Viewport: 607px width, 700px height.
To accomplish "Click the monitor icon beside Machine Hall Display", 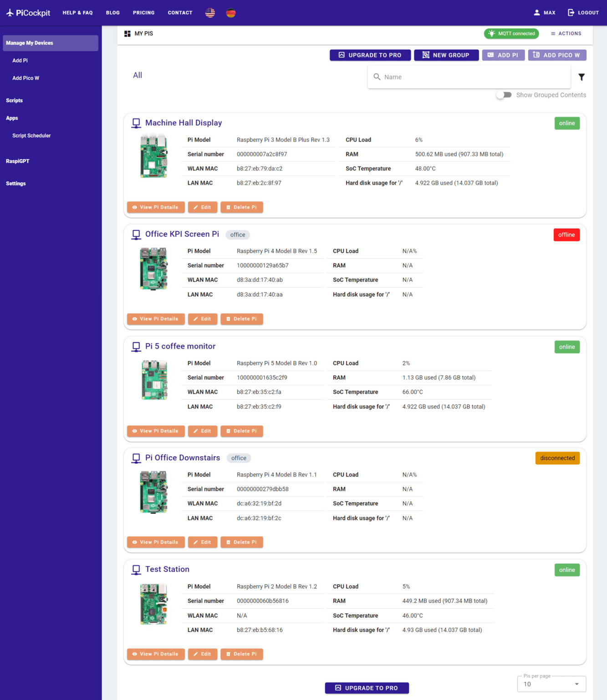I will tap(136, 123).
